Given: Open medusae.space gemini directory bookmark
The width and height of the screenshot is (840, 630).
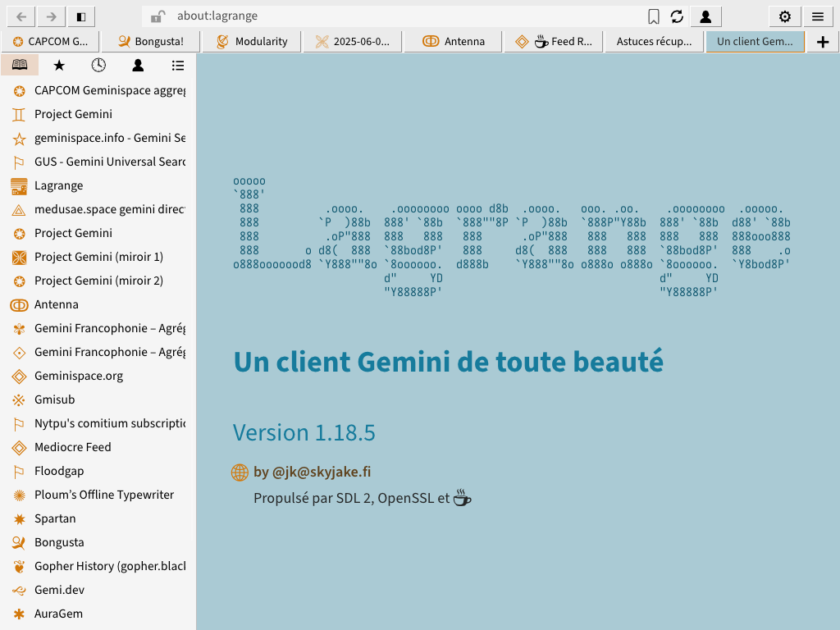Looking at the screenshot, I should coord(98,209).
